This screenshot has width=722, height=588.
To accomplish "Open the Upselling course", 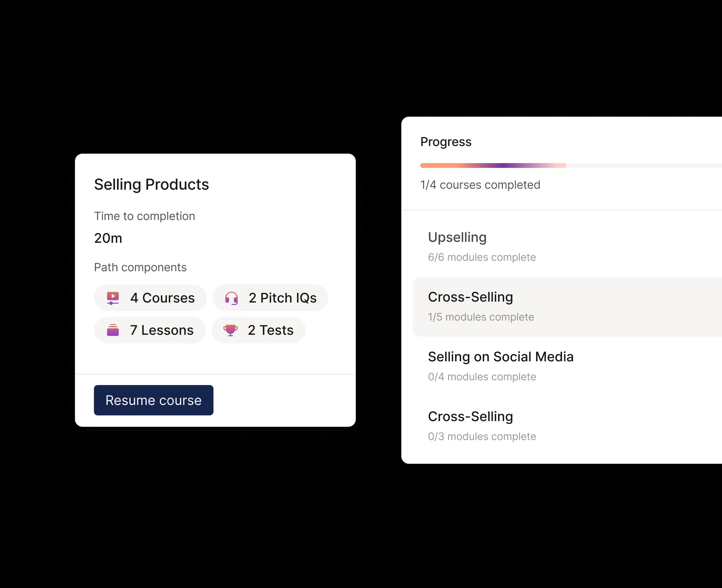I will [x=457, y=237].
